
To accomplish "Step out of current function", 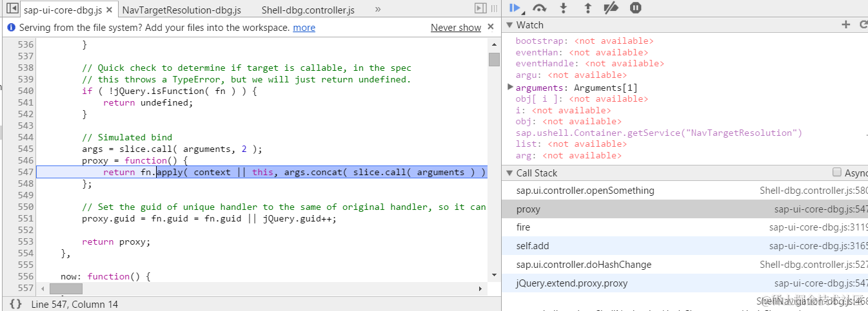I will coord(587,8).
